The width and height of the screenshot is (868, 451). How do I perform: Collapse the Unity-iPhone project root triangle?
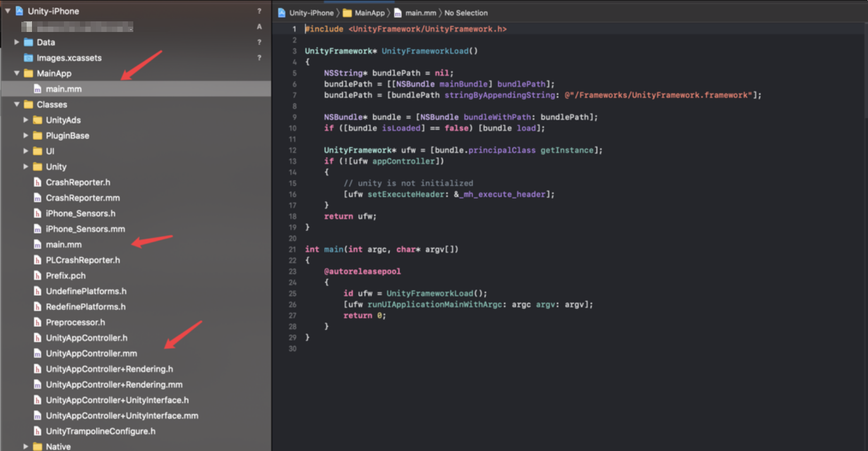click(x=7, y=11)
